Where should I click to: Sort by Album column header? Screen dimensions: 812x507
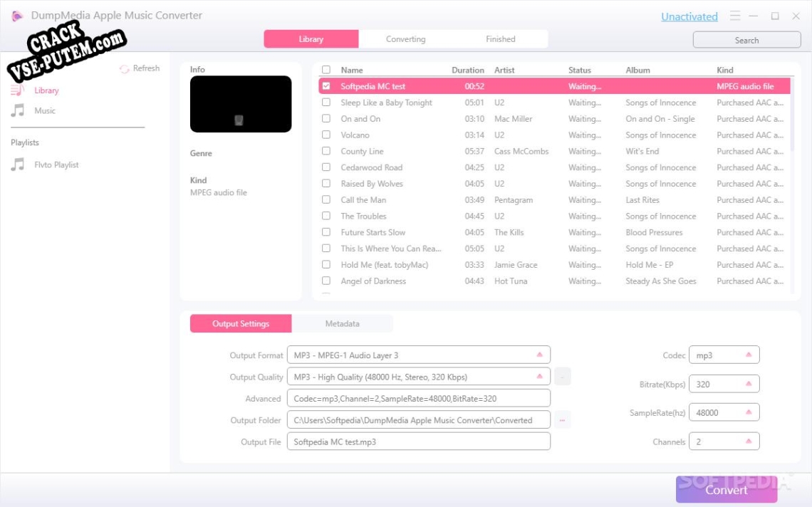click(x=637, y=70)
